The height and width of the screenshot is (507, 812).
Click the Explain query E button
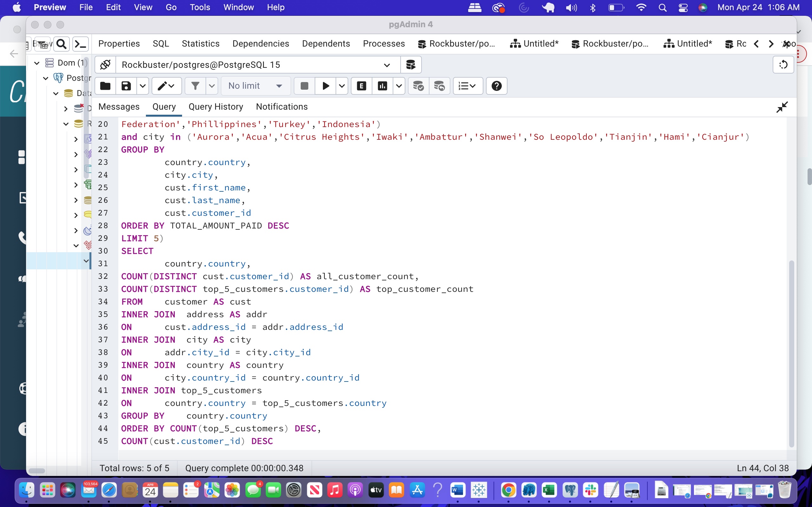(x=361, y=86)
